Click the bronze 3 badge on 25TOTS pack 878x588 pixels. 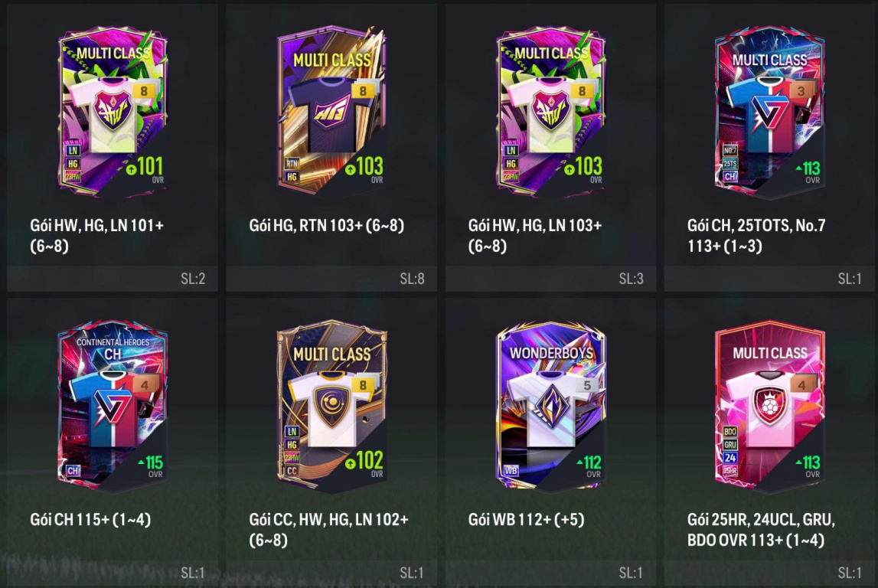pyautogui.click(x=801, y=90)
